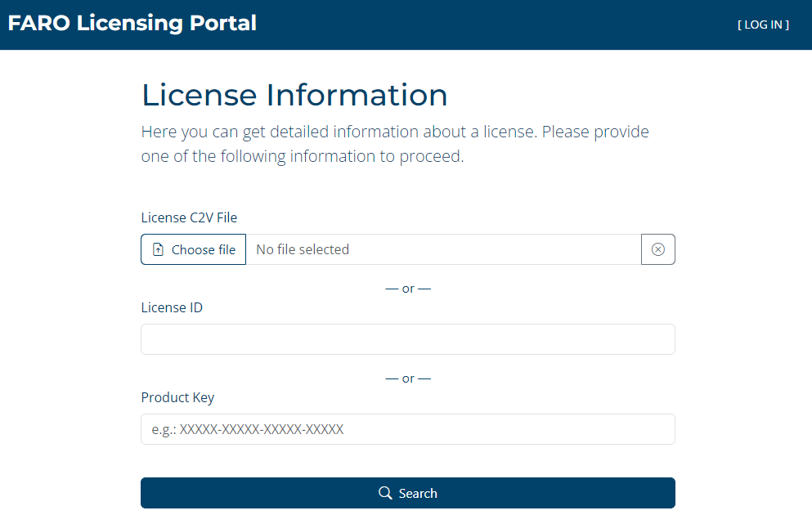Click the description paragraph below the heading

point(394,144)
